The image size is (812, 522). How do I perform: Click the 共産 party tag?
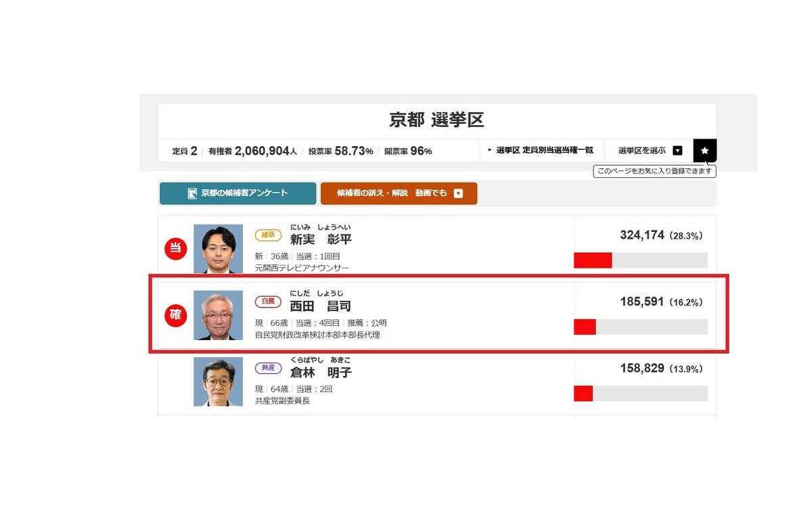click(x=268, y=368)
